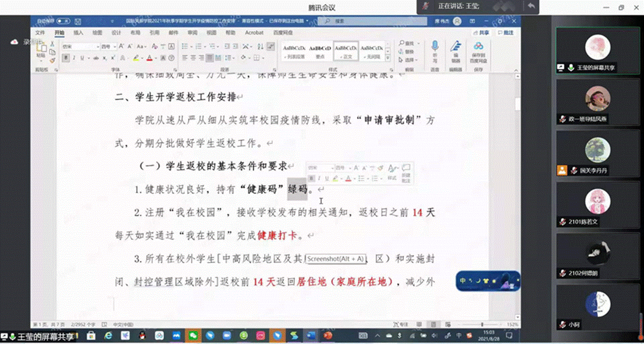Open the WeChat icon in taskbar
The height and width of the screenshot is (344, 644).
(x=192, y=336)
